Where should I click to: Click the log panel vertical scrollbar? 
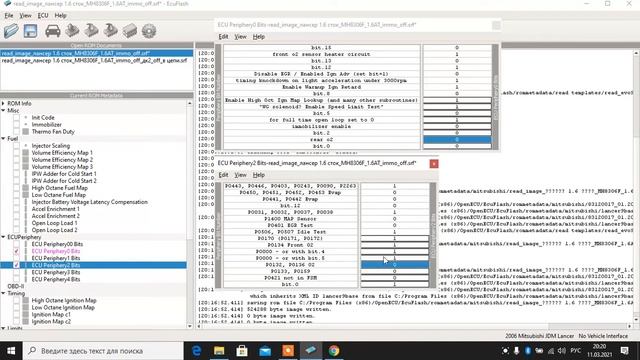click(636, 186)
